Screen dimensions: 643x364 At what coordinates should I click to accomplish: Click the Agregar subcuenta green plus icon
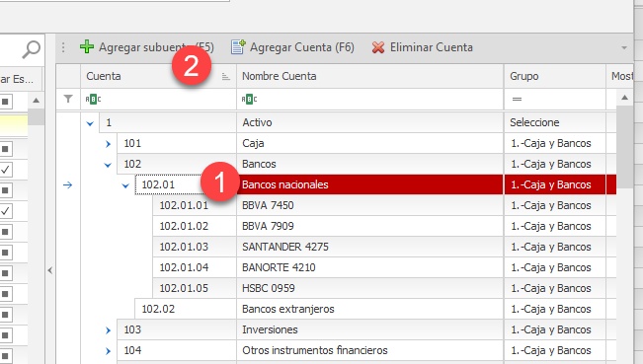[x=87, y=47]
